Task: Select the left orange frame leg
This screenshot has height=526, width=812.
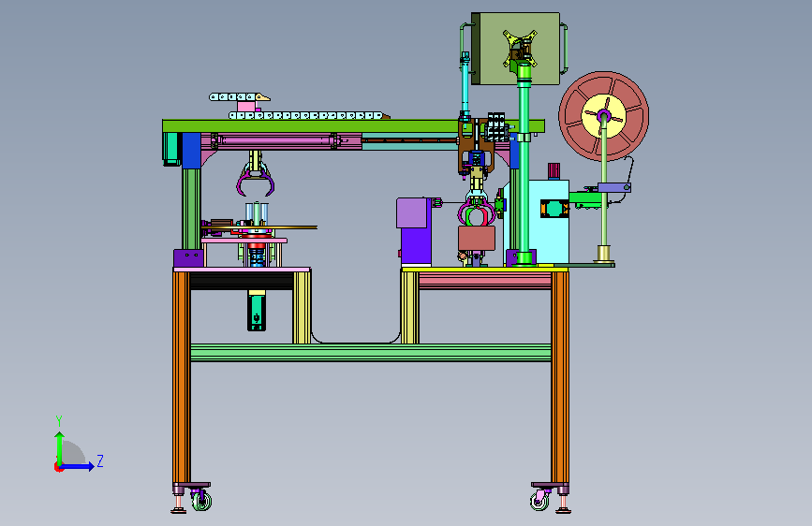Action: point(182,377)
